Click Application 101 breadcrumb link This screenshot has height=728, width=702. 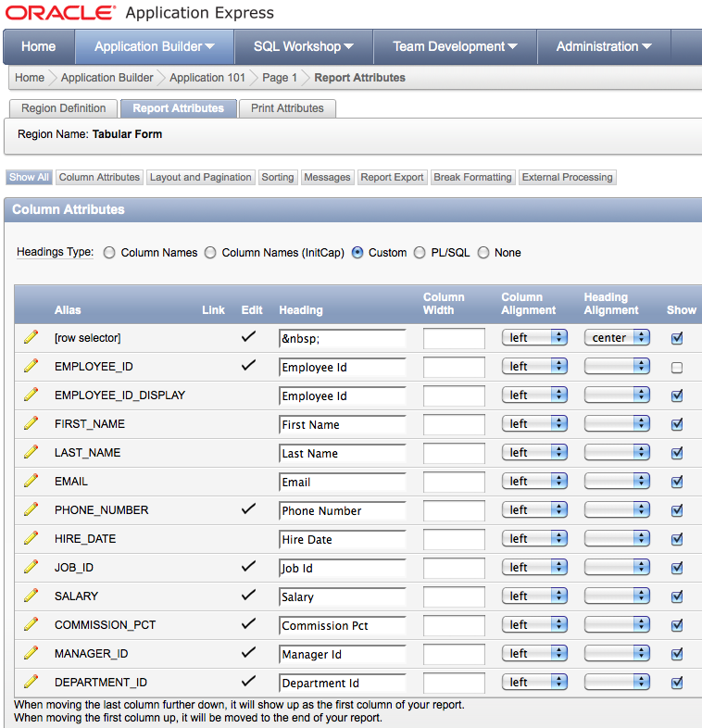coord(207,78)
